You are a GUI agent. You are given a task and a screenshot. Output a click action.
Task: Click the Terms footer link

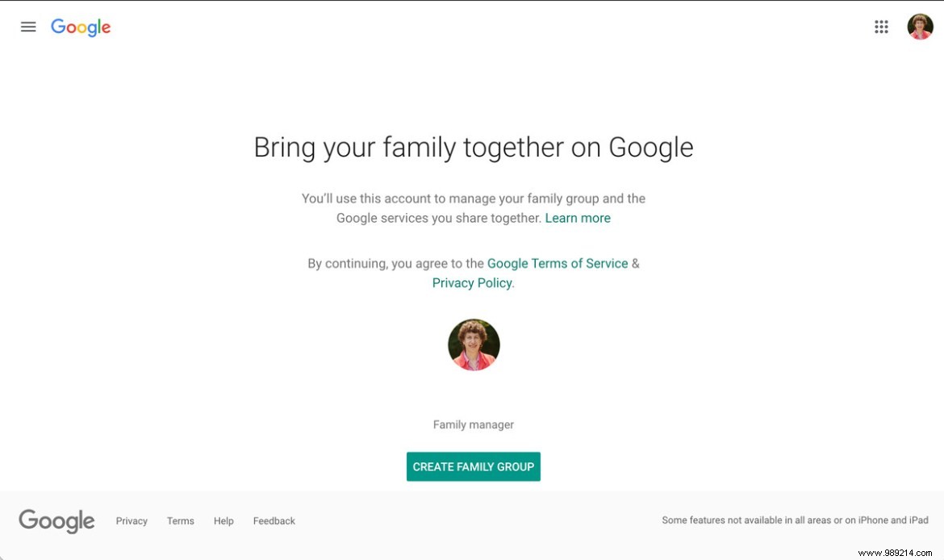(x=180, y=520)
